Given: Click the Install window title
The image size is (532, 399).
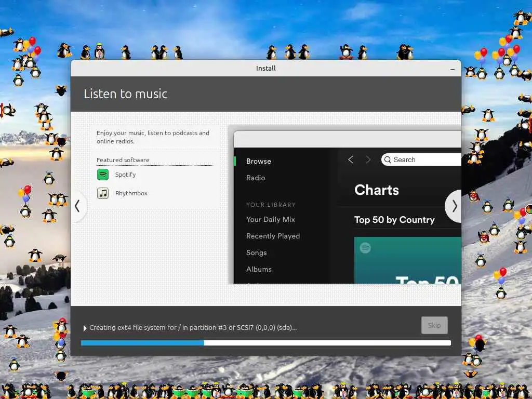Looking at the screenshot, I should (265, 68).
